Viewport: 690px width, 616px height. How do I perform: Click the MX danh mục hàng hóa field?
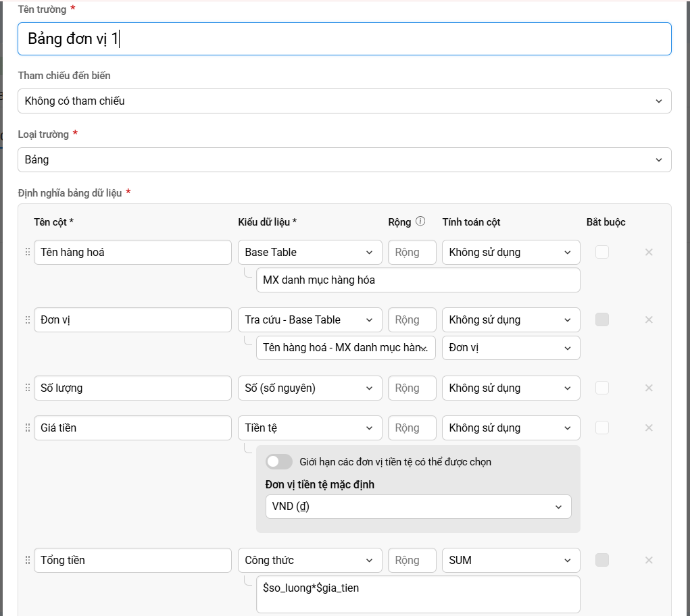coord(418,280)
